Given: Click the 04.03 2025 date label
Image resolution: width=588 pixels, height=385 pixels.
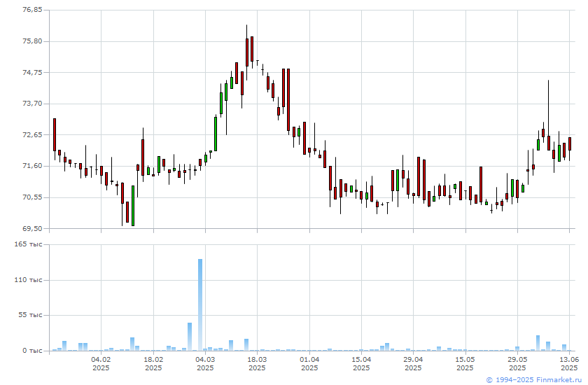Looking at the screenshot, I should (x=205, y=363).
